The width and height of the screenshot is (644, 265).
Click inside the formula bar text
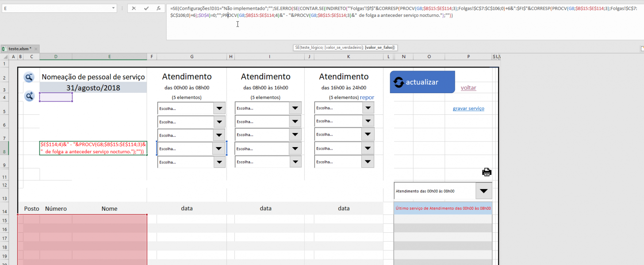tap(310, 15)
